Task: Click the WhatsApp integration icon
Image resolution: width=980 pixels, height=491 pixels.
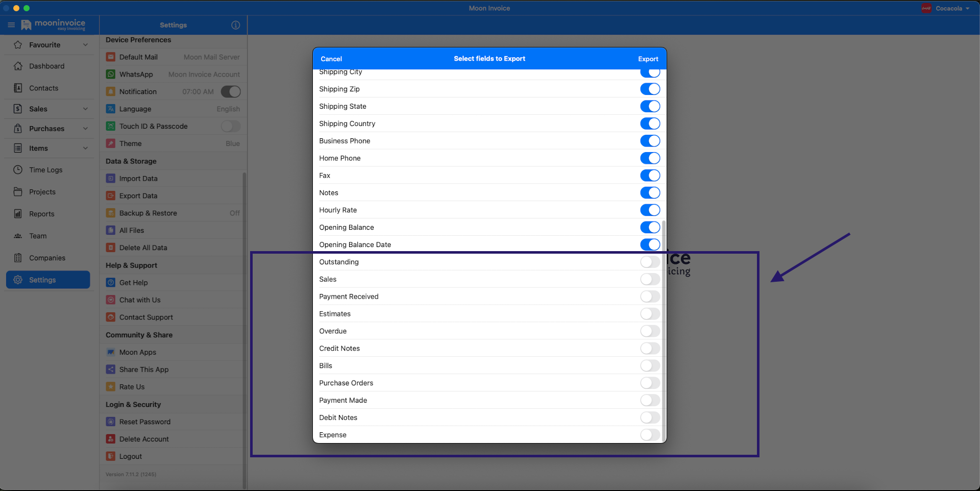Action: pyautogui.click(x=111, y=74)
